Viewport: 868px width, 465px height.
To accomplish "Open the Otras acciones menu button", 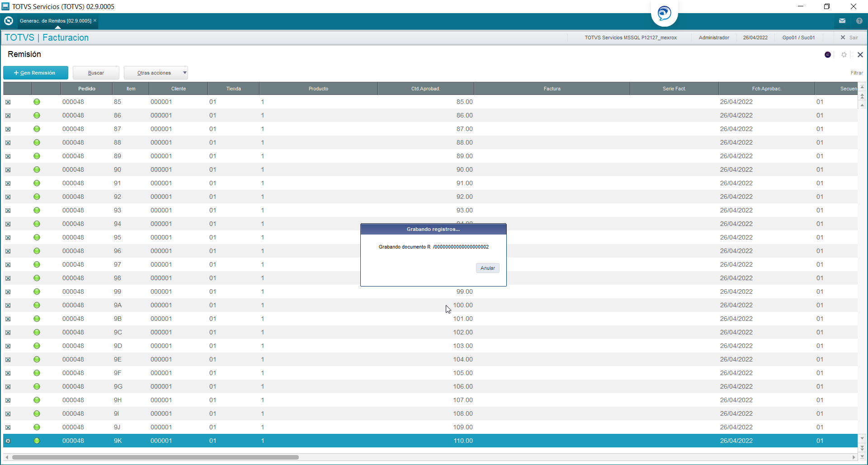I will [156, 73].
